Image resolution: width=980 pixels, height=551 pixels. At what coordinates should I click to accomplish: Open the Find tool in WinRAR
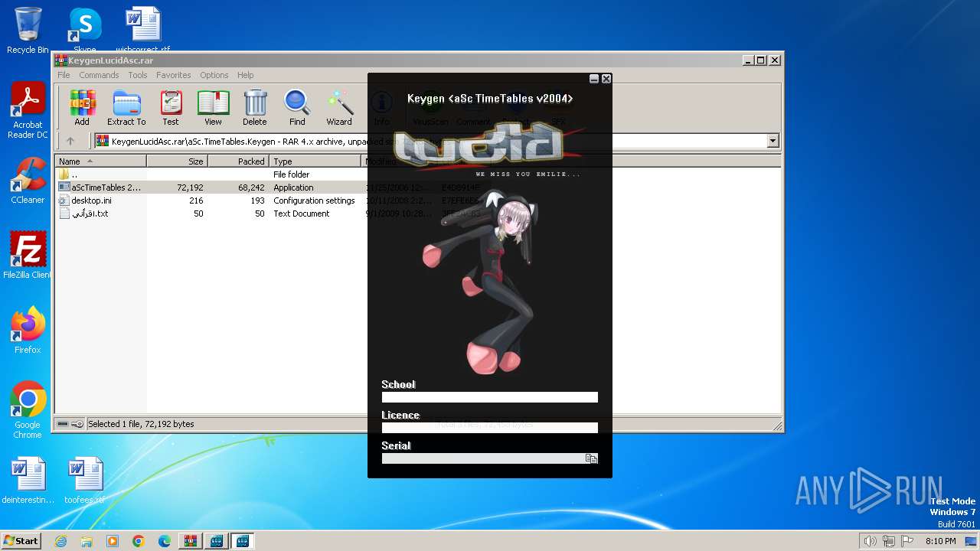click(x=297, y=108)
